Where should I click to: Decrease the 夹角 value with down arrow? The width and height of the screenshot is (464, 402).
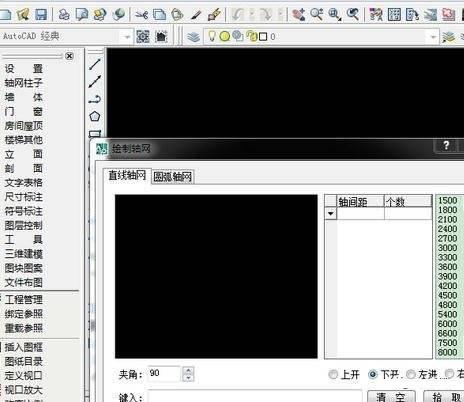[188, 378]
